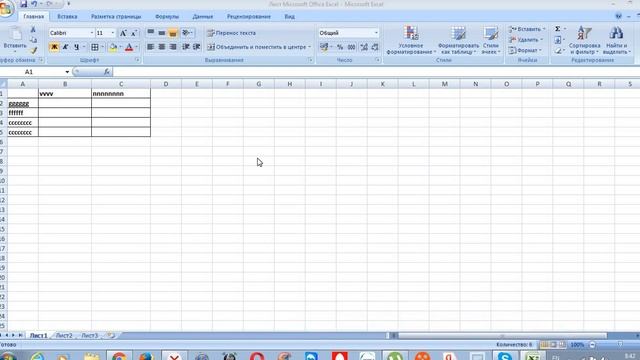
Task: Click the Format Painter brush icon
Action: pos(33,50)
